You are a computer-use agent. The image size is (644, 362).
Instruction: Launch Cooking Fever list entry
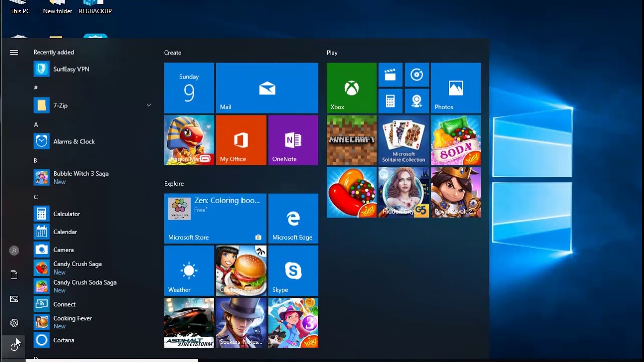tap(93, 322)
